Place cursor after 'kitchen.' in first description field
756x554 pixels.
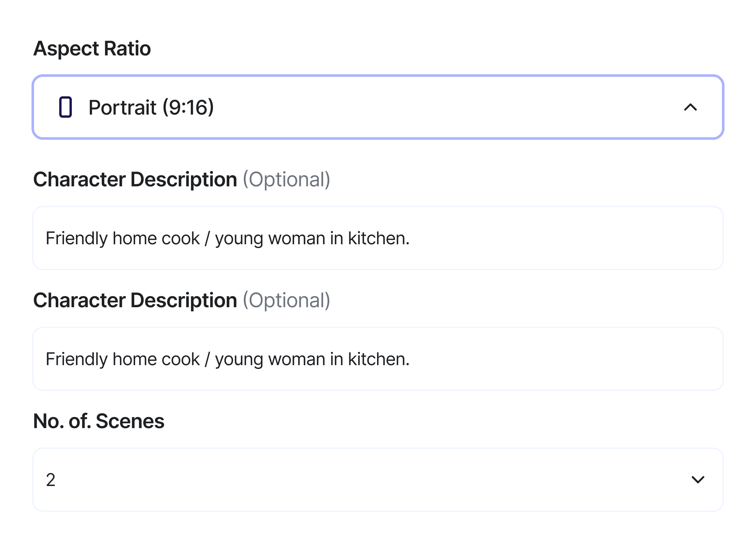pos(410,238)
